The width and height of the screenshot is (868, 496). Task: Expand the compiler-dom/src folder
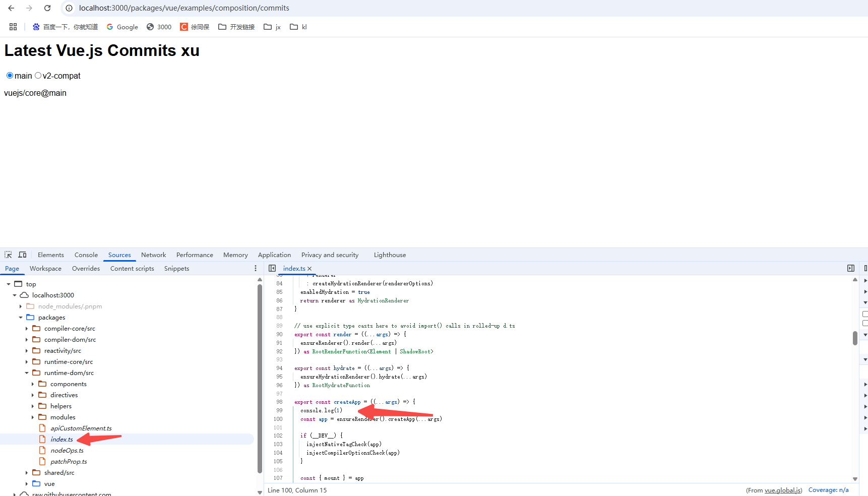pos(27,340)
